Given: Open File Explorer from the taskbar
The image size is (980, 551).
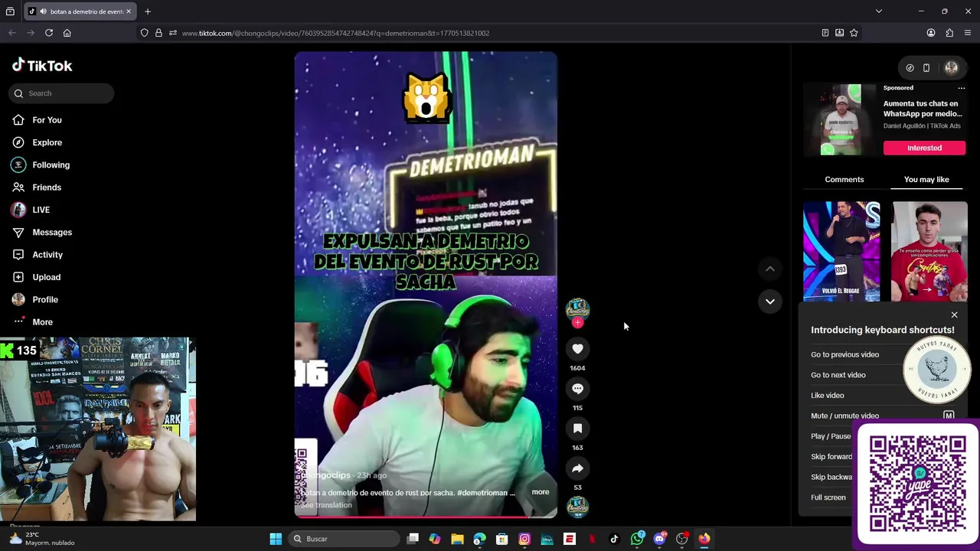Looking at the screenshot, I should 457,539.
